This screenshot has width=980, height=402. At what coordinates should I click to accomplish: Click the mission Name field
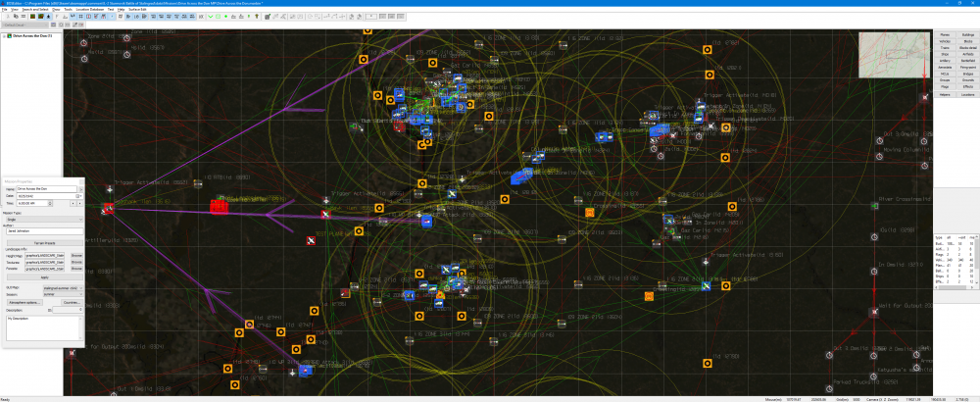pos(47,188)
